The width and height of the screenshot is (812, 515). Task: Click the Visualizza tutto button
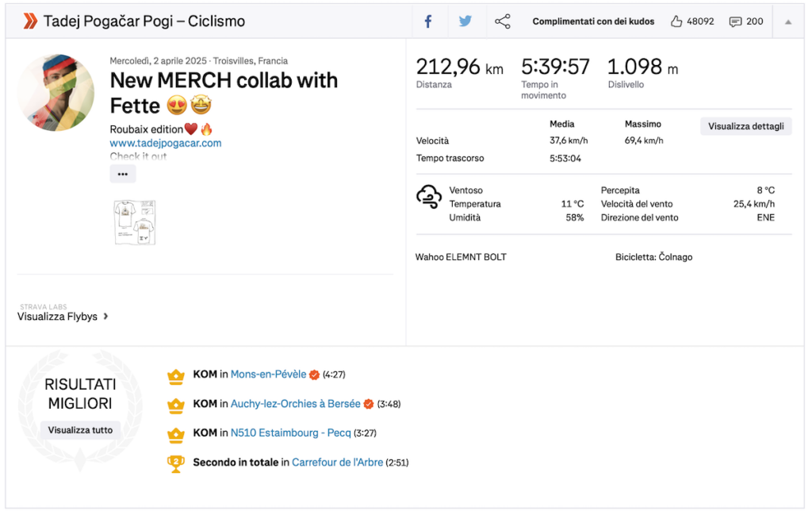point(80,430)
